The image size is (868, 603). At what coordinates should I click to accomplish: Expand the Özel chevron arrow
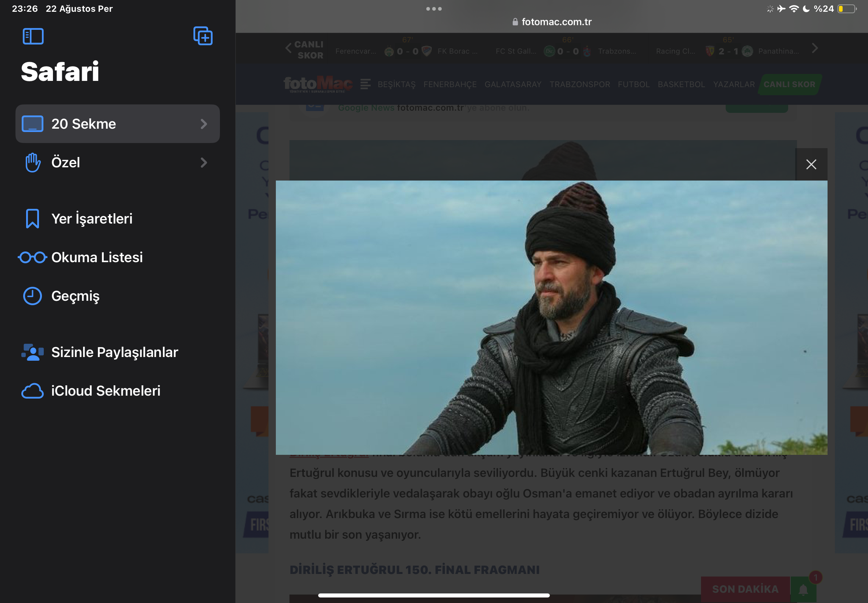(204, 163)
